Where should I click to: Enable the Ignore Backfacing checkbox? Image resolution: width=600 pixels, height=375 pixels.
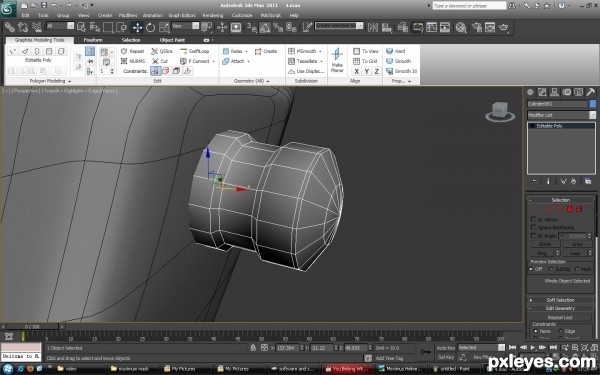[533, 227]
